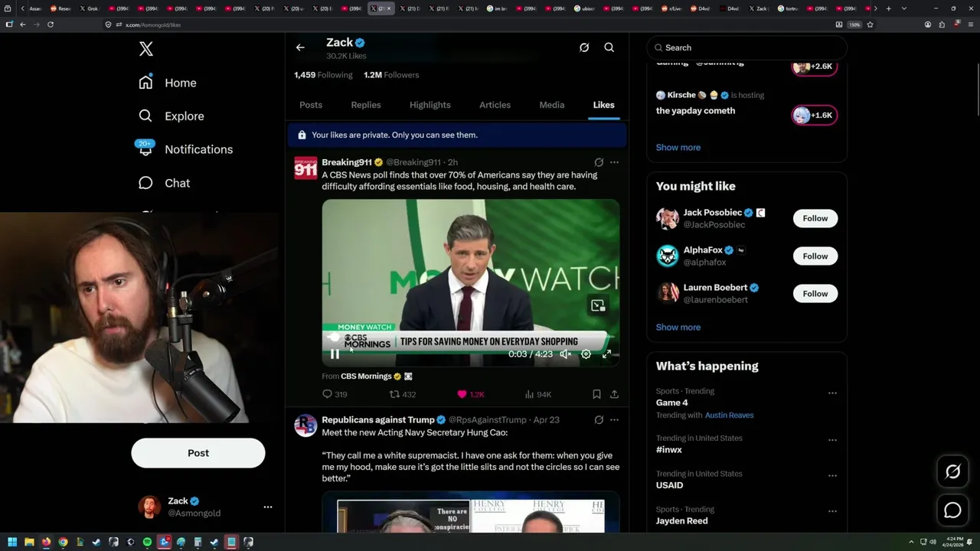Switch to Highlights tab
The image size is (980, 551).
[430, 105]
